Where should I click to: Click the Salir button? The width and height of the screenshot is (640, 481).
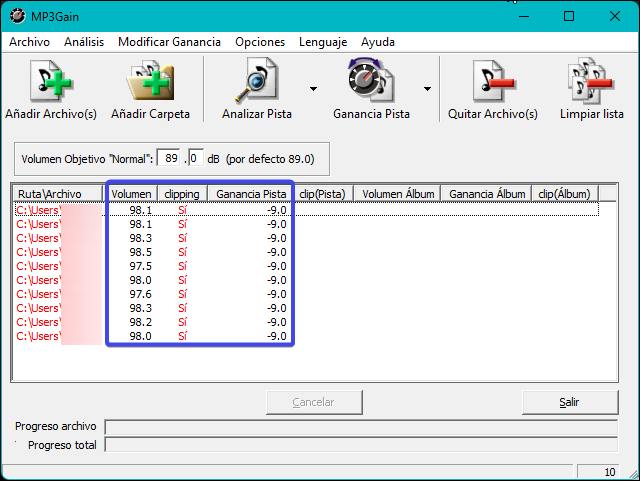(570, 402)
